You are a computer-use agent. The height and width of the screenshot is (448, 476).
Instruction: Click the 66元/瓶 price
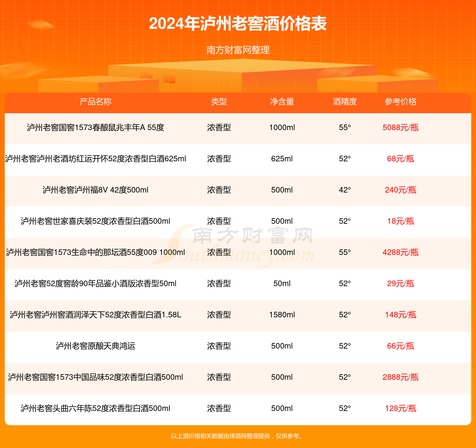(401, 346)
